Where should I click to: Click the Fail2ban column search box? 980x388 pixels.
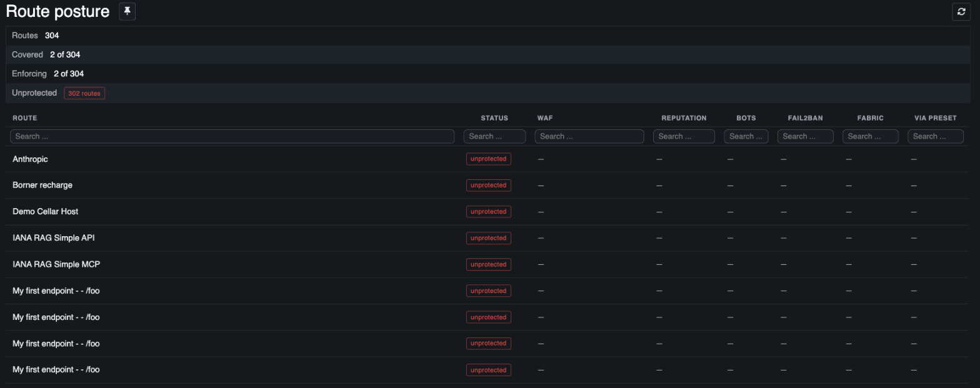coord(805,136)
